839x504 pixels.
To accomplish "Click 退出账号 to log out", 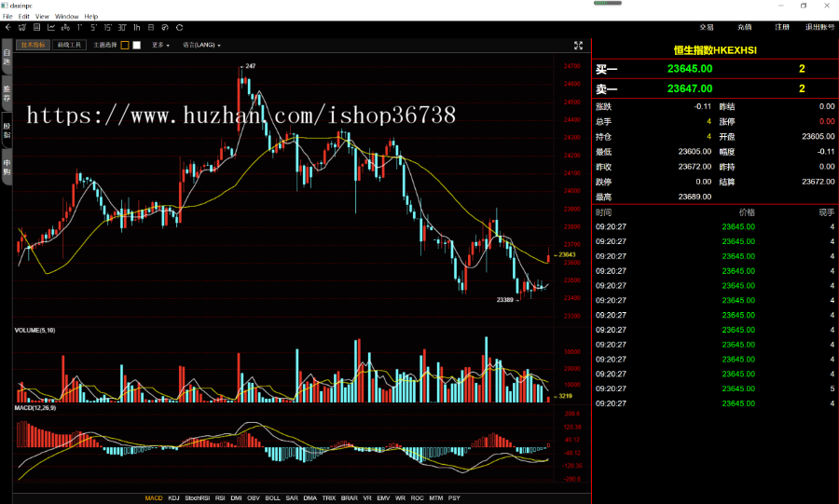I will (819, 27).
